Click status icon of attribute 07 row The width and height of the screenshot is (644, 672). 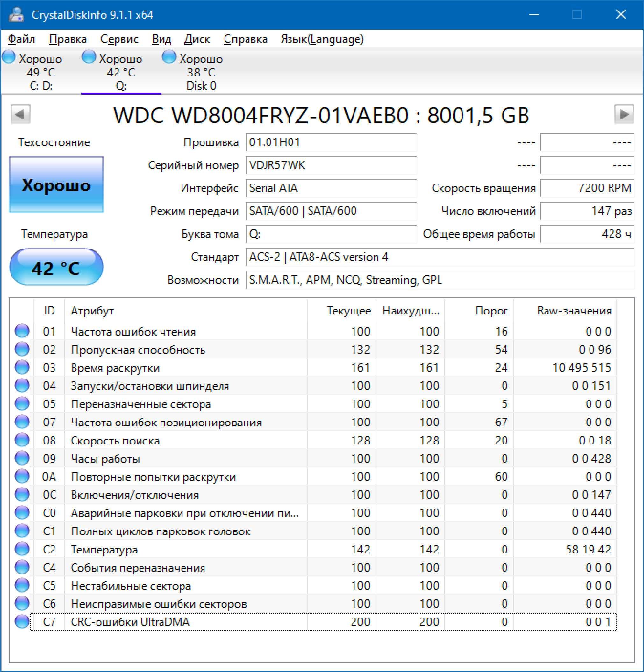pos(22,422)
